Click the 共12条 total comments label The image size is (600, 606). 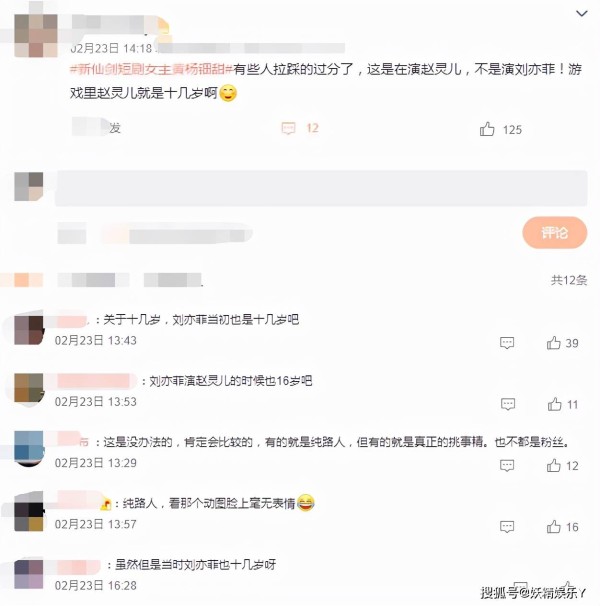(x=569, y=280)
